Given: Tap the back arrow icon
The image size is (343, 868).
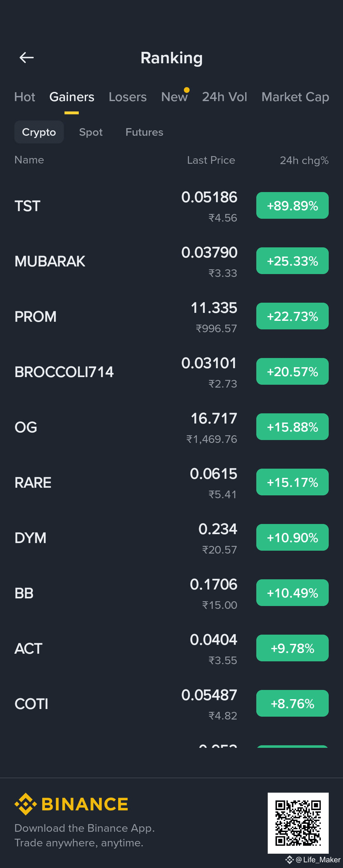Looking at the screenshot, I should 26,58.
